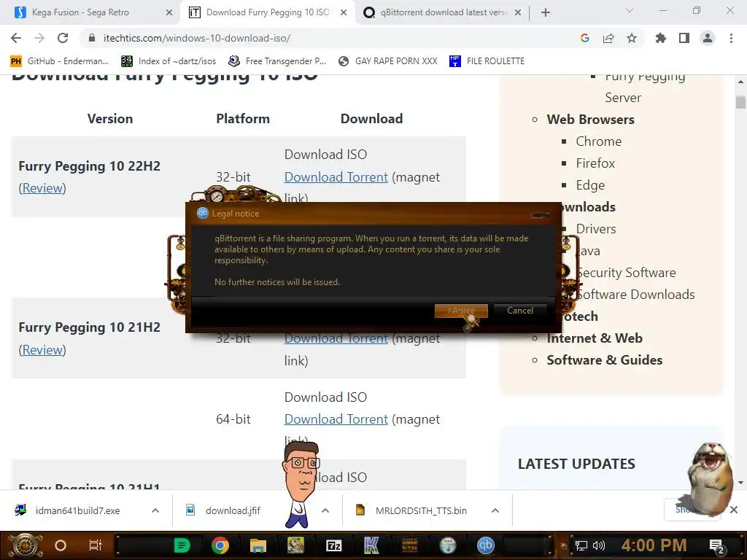
Task: Open Task View on taskbar
Action: pos(96,545)
